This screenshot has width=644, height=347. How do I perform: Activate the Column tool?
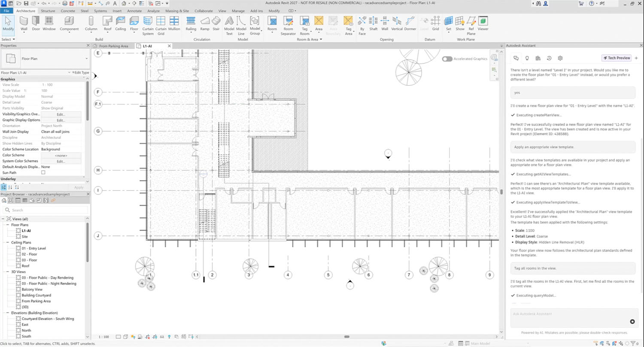click(91, 24)
